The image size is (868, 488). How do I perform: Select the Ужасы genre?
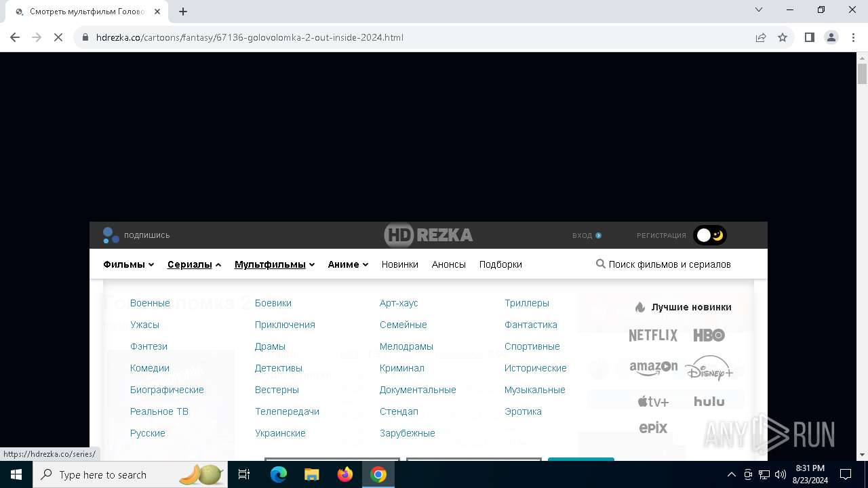pos(144,325)
